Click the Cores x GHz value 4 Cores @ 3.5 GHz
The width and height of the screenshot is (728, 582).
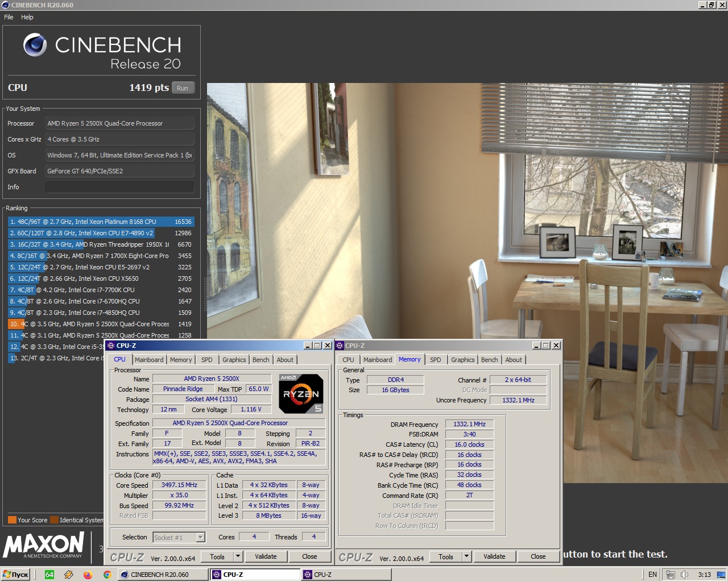119,139
